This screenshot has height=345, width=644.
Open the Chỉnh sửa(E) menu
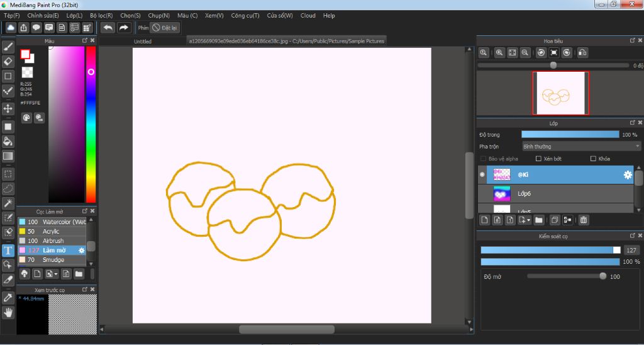[x=43, y=16]
